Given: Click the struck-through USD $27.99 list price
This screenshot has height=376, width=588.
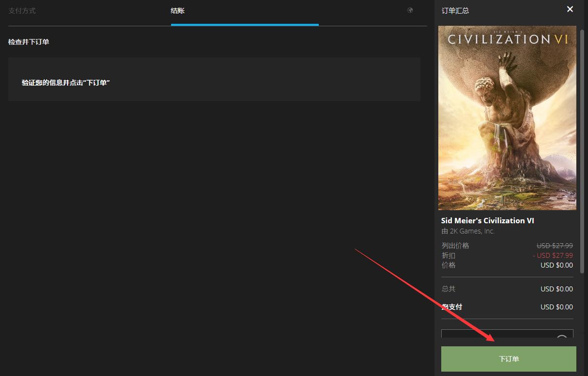Looking at the screenshot, I should 554,246.
